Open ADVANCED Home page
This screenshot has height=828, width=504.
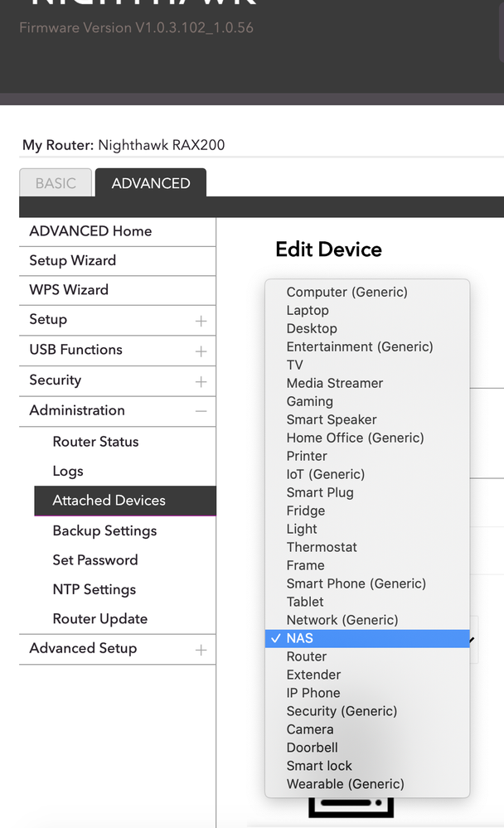(90, 231)
